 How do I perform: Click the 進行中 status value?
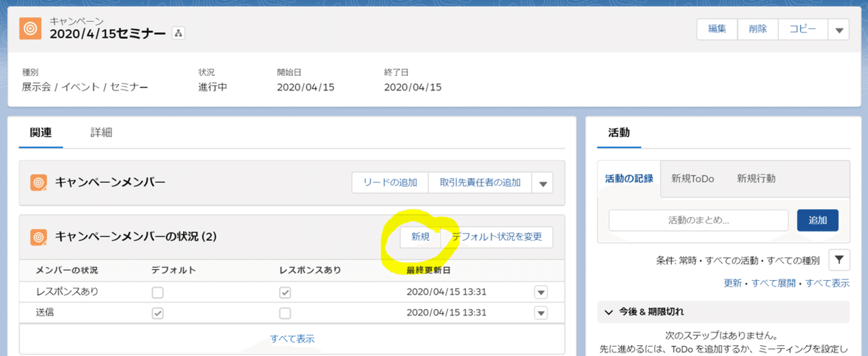coord(214,88)
